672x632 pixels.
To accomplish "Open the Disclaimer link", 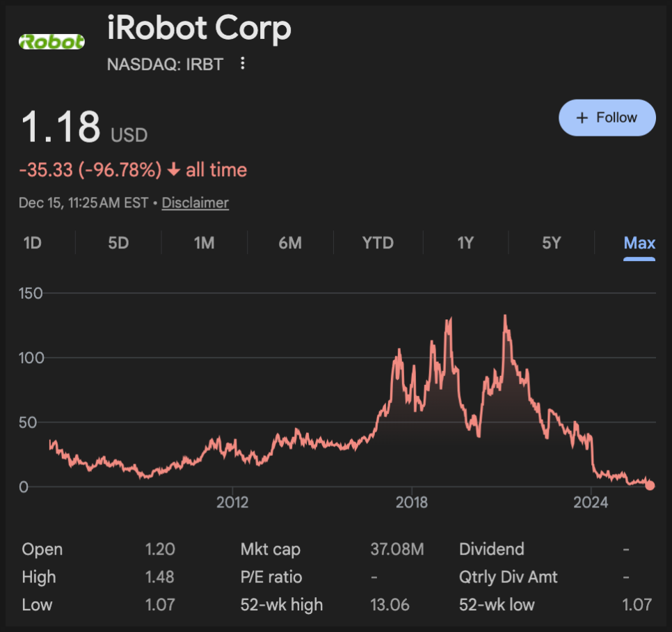I will 195,203.
